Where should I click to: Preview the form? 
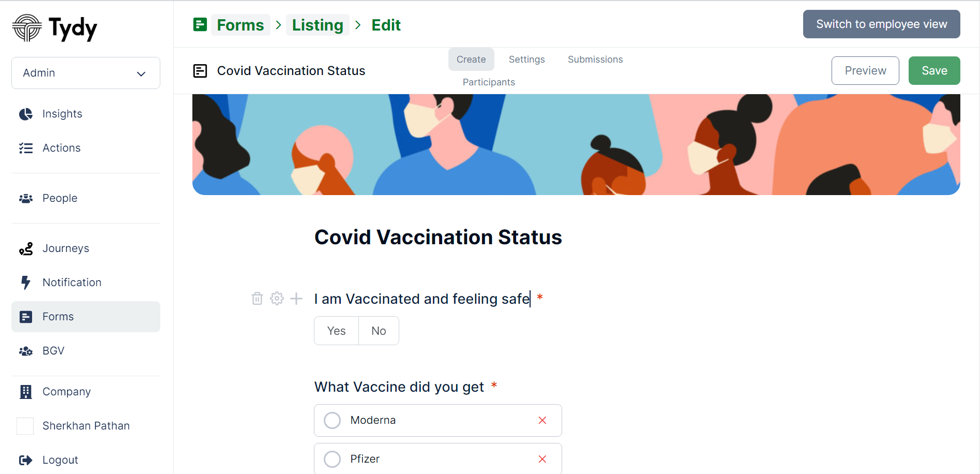tap(865, 70)
